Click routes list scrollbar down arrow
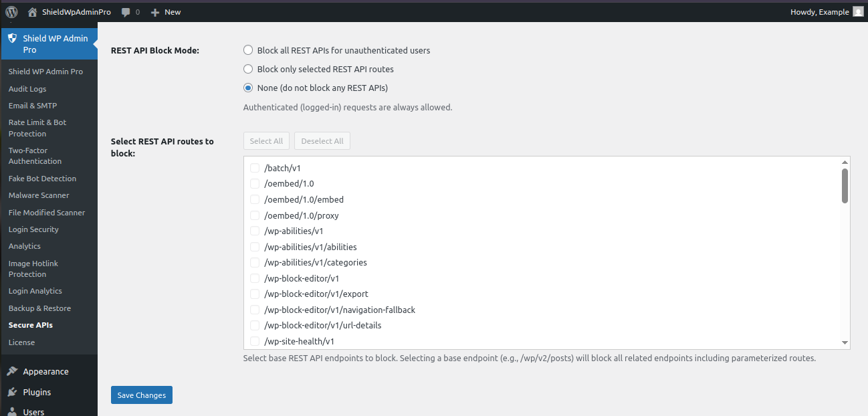868x416 pixels. tap(845, 343)
